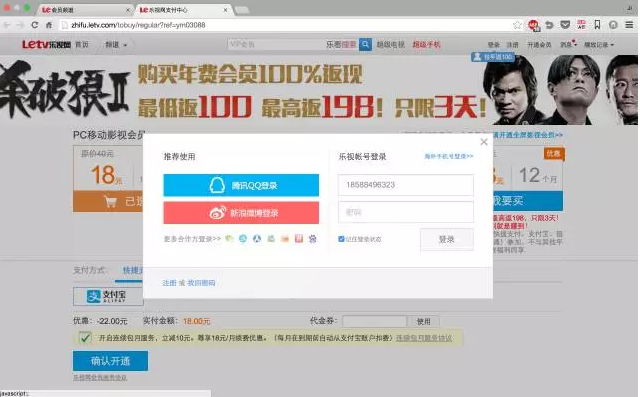
Task: Close the Letv payment center tab
Action: (x=225, y=10)
